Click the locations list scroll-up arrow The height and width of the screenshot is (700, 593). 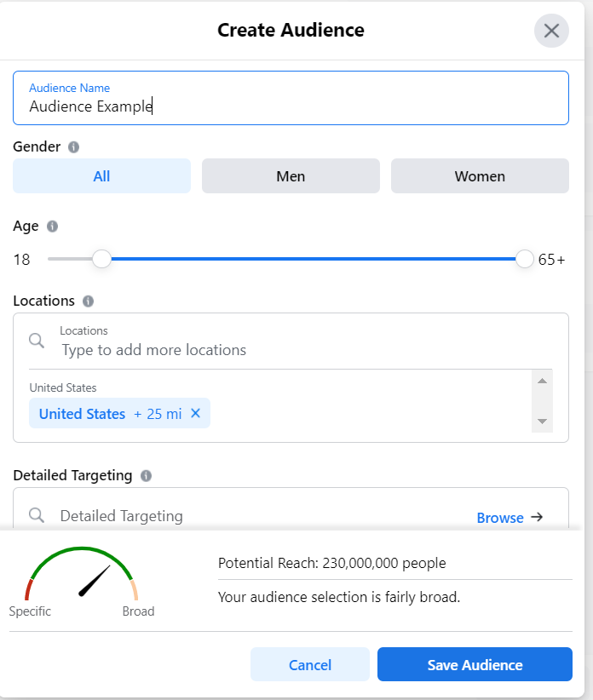[x=542, y=382]
